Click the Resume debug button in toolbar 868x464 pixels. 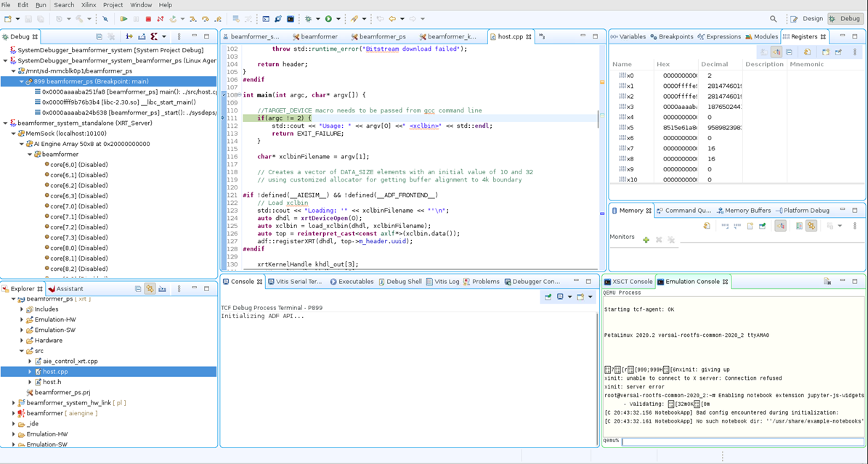(123, 19)
